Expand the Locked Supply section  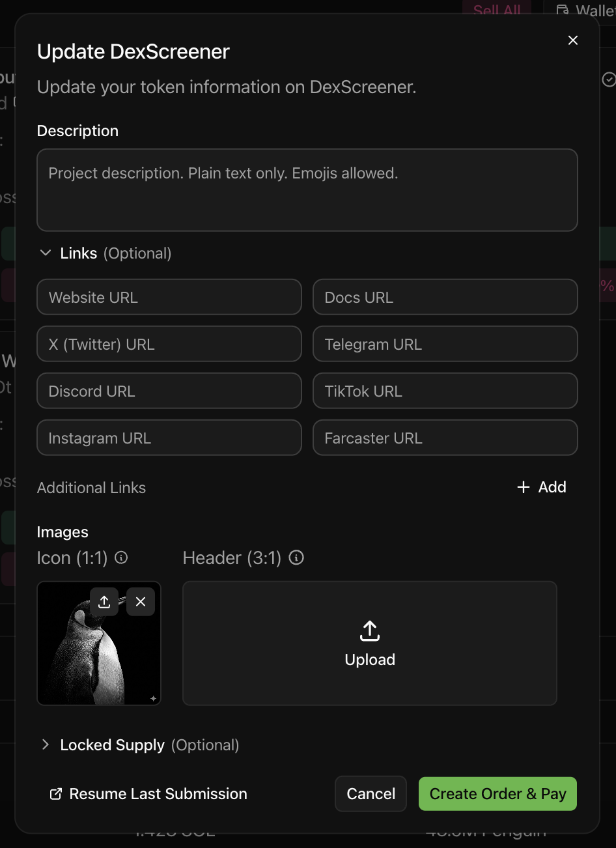(x=46, y=744)
